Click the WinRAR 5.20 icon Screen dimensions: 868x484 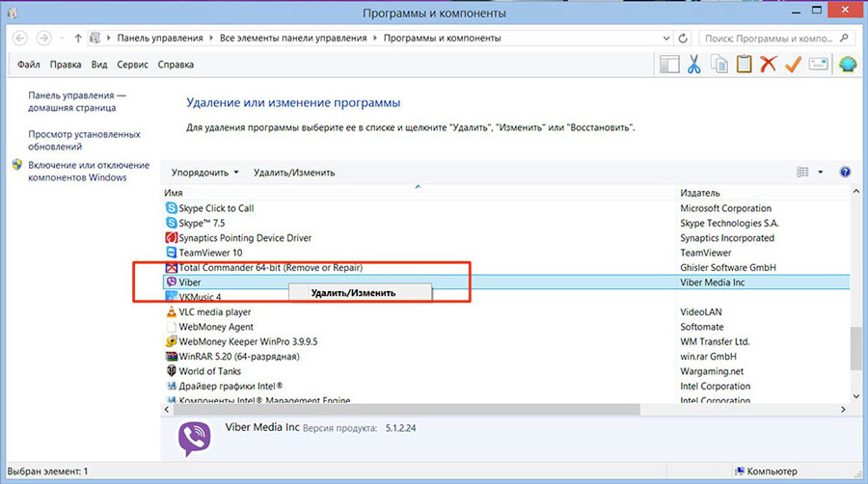[171, 356]
